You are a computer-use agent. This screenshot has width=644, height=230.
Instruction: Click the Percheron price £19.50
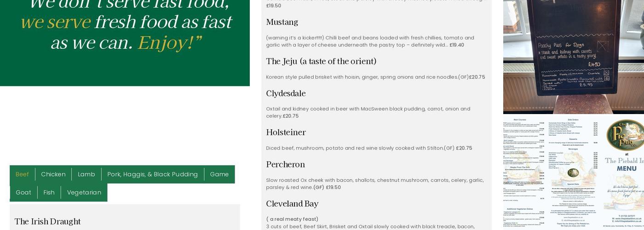point(333,188)
